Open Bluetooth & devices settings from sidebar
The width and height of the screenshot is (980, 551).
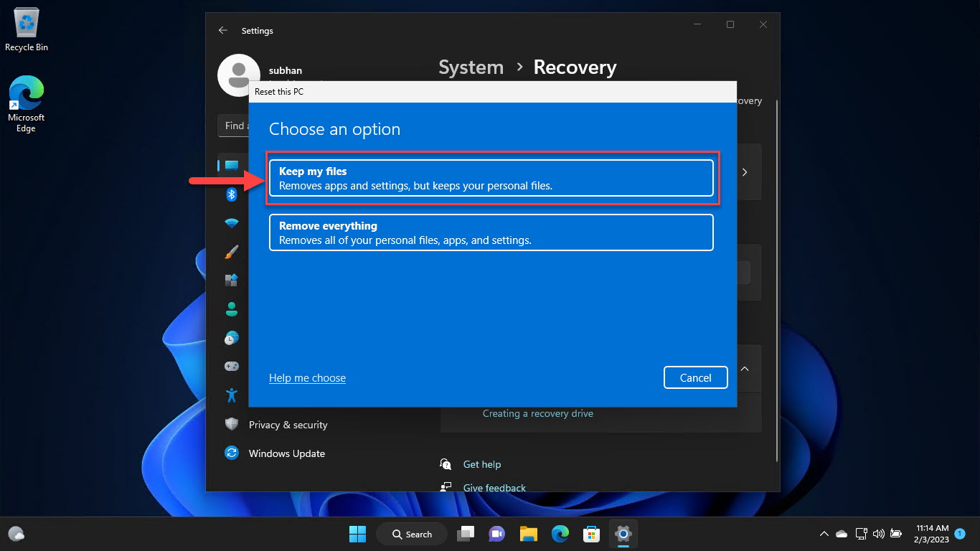[231, 194]
